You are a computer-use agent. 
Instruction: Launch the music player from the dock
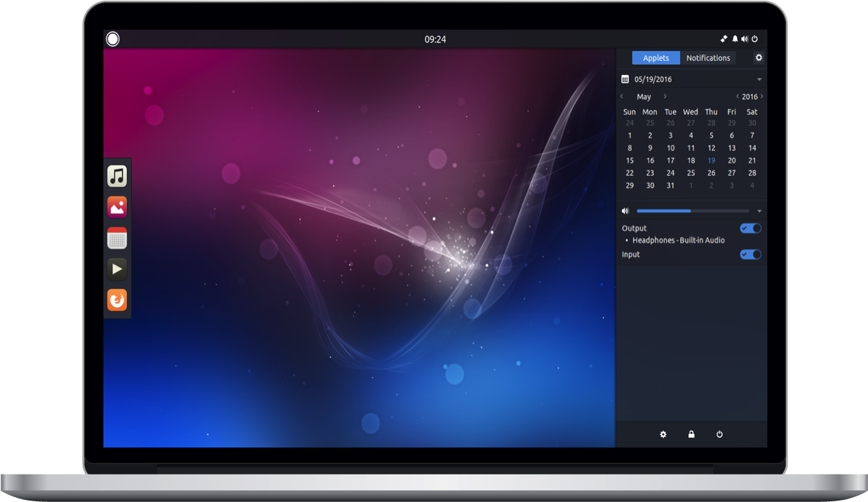[x=117, y=176]
